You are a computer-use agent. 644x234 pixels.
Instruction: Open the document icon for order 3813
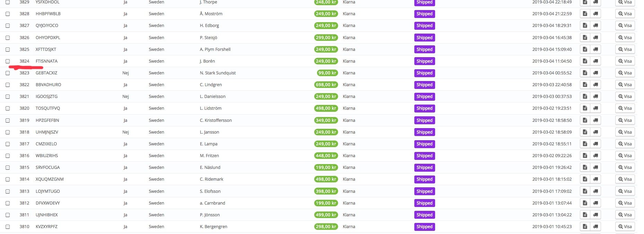(x=585, y=191)
